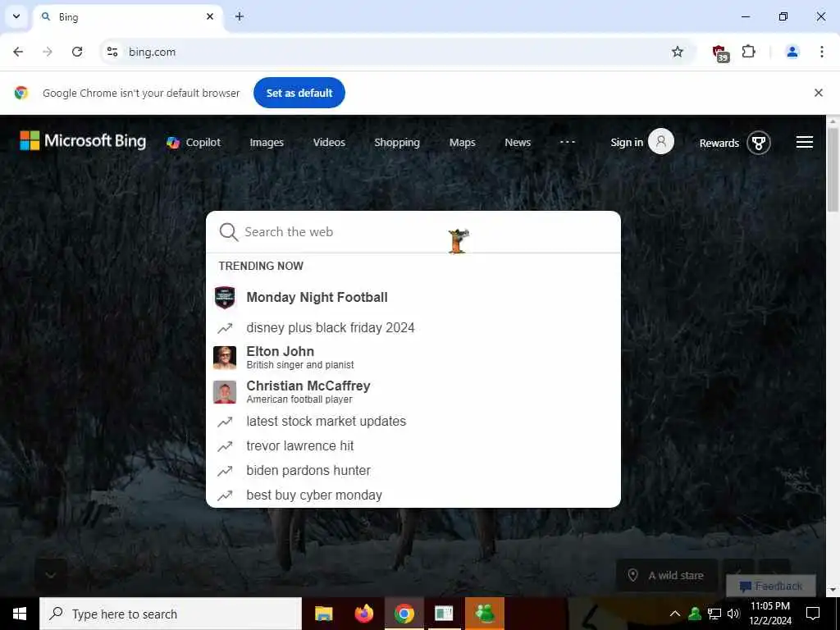Open the volume control in tray
The height and width of the screenshot is (630, 840).
click(x=733, y=614)
